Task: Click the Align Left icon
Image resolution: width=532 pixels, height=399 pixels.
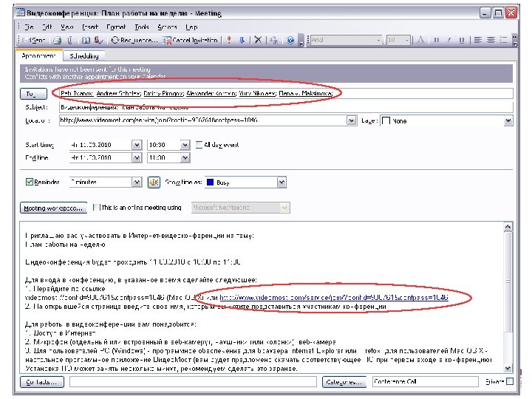Action: (x=478, y=40)
